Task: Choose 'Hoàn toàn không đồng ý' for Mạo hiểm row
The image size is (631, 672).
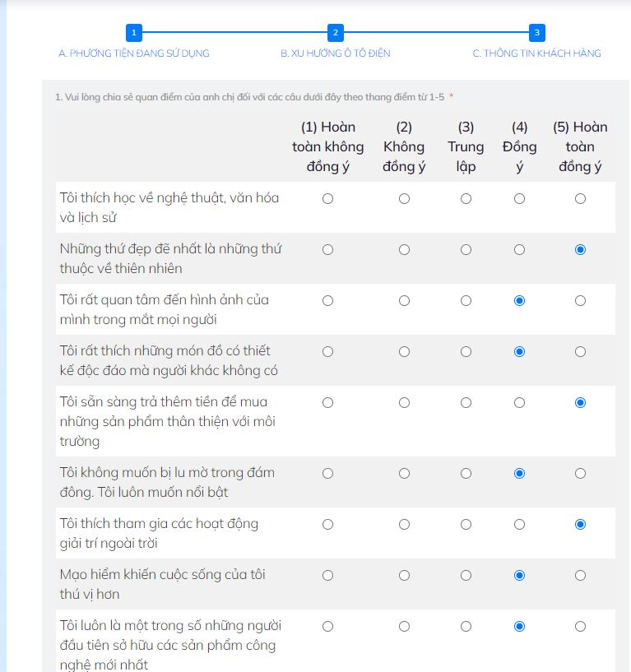Action: tap(327, 576)
